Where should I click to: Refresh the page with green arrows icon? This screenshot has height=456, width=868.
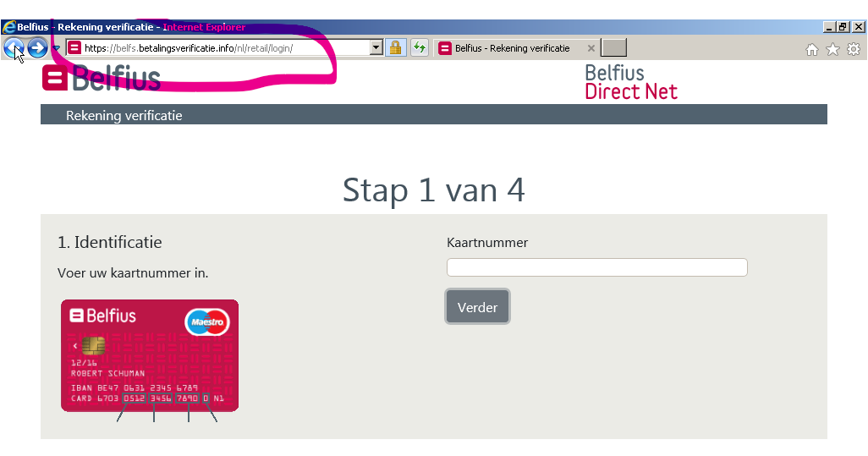(x=420, y=48)
